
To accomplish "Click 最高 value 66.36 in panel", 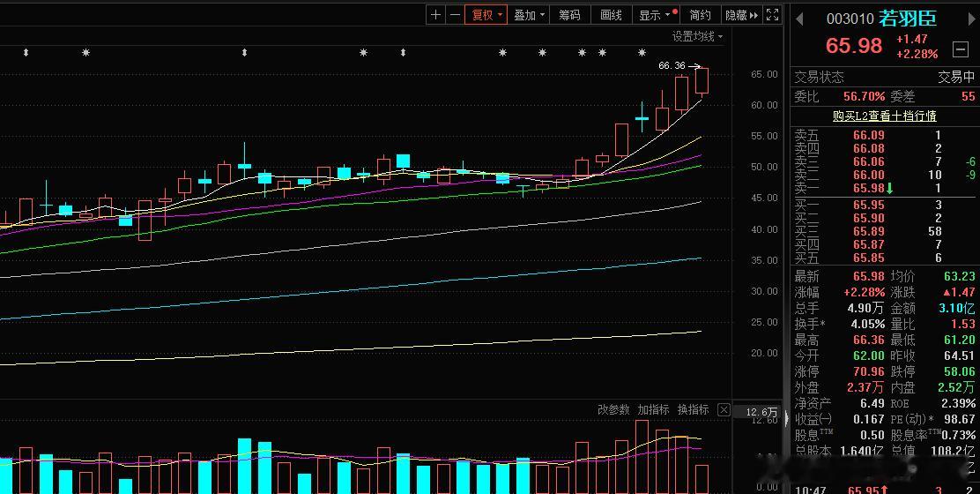I will tap(869, 341).
